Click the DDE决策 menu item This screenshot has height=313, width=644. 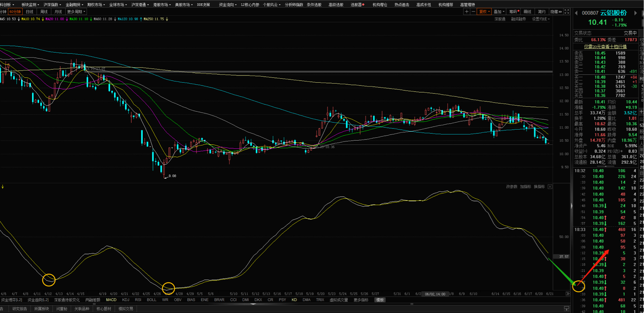(x=203, y=4)
